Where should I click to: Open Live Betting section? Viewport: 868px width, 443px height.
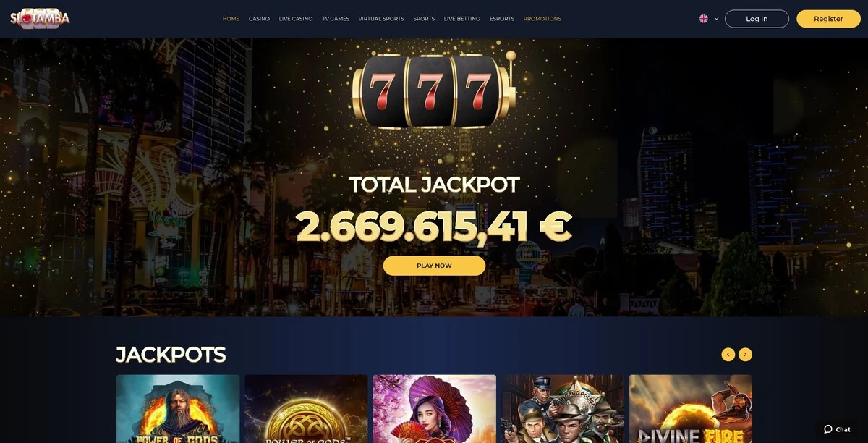click(x=461, y=19)
